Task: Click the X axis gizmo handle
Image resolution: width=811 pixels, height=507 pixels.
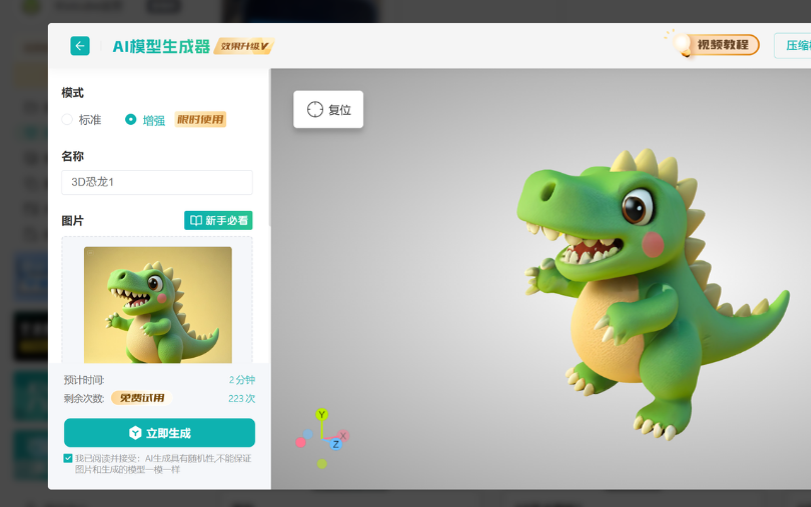Action: [343, 436]
